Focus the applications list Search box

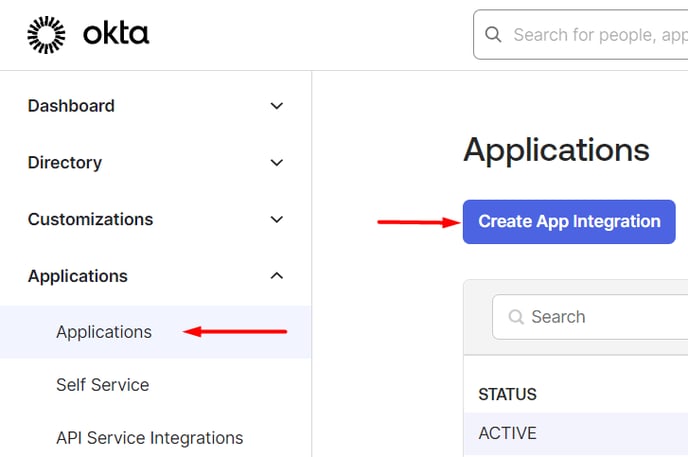click(x=600, y=317)
